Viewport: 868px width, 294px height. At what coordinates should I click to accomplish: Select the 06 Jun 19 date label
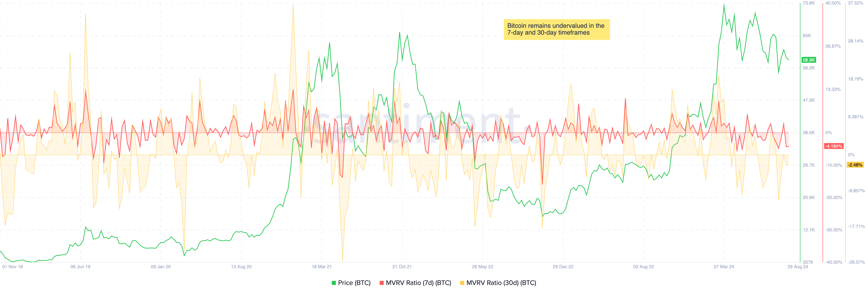pos(80,267)
